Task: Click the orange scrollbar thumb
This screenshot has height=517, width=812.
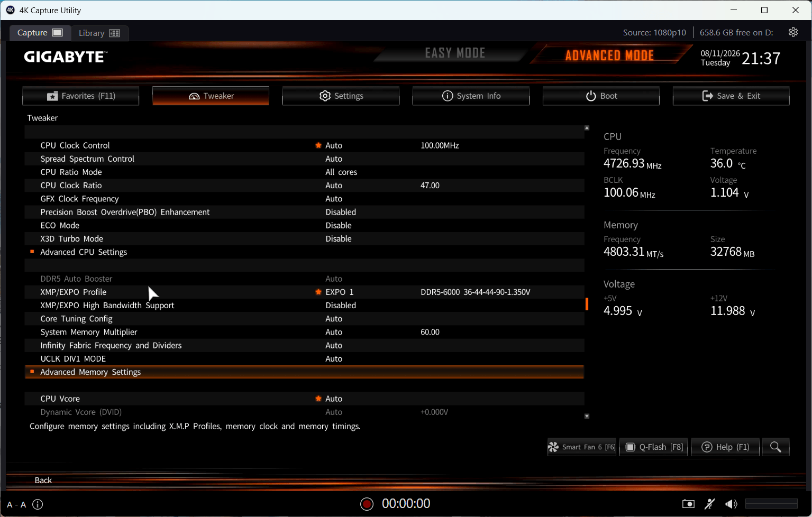Action: 587,304
